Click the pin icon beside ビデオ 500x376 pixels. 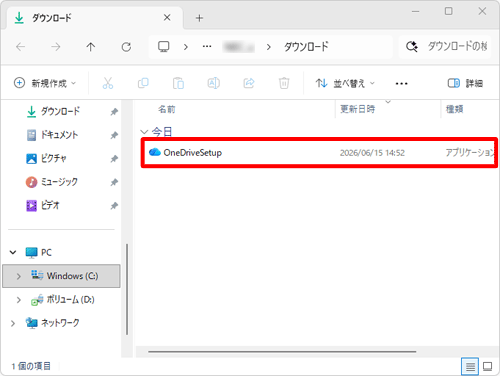(x=114, y=206)
